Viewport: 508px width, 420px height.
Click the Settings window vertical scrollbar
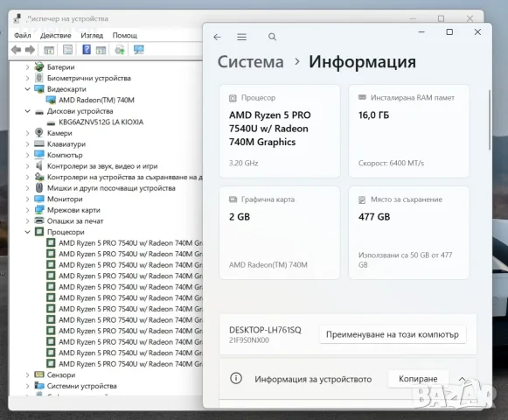click(x=490, y=120)
